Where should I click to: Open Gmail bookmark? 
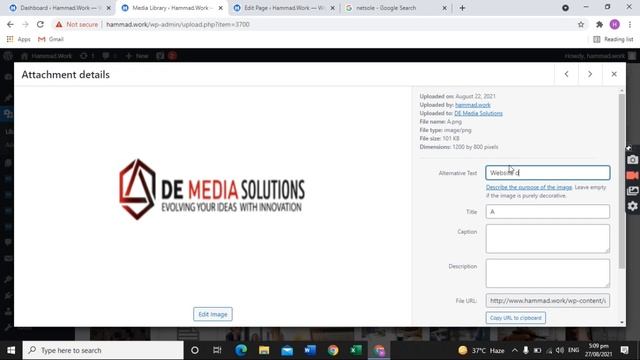[51, 39]
